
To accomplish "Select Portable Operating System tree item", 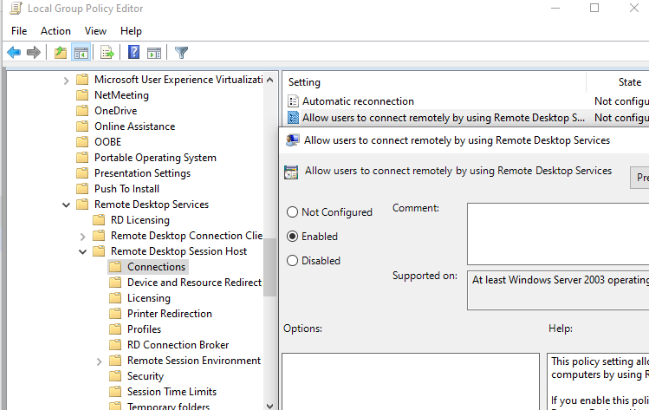I will (155, 158).
